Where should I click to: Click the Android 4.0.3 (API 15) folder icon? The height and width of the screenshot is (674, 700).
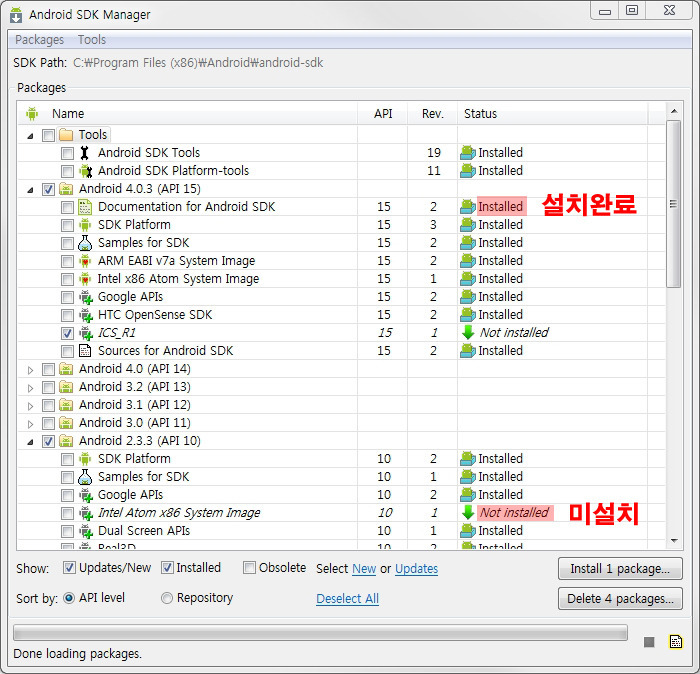point(66,189)
